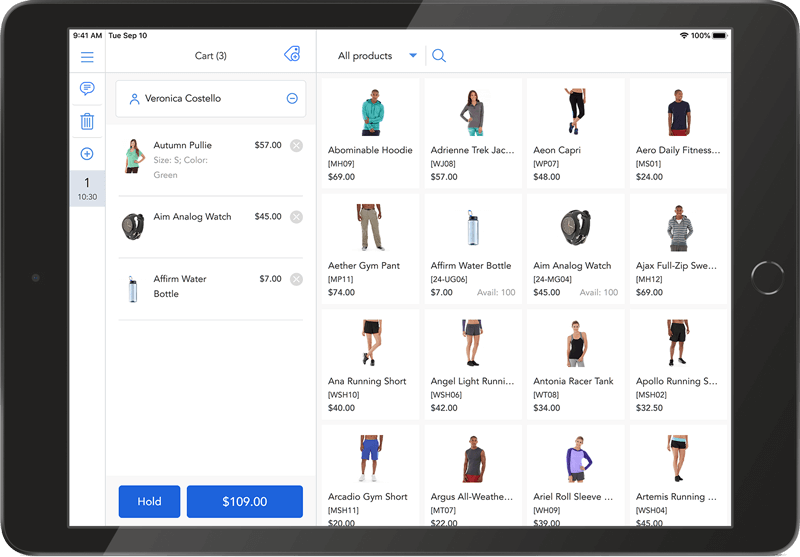800x557 pixels.
Task: Add a new cart with plus icon
Action: point(87,154)
